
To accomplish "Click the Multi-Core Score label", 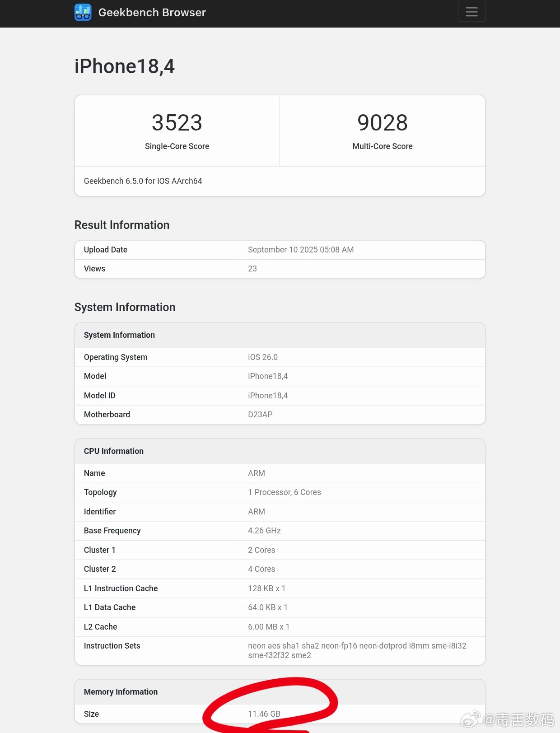I will pos(383,146).
